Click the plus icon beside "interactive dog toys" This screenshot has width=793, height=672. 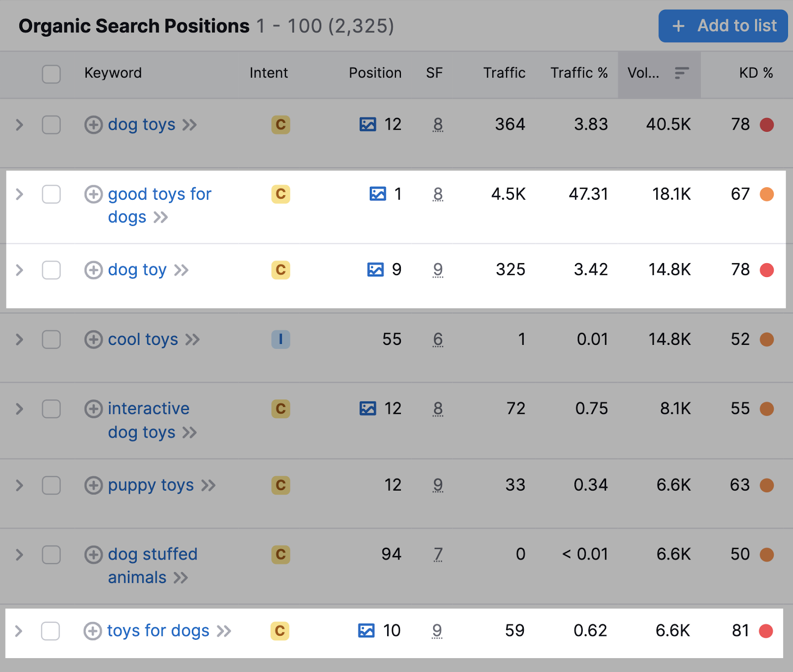coord(93,409)
